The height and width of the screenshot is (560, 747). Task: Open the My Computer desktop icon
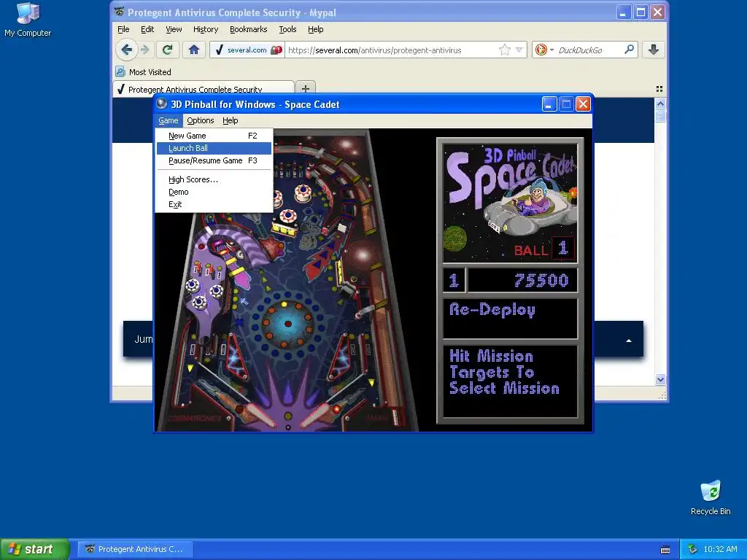[x=28, y=20]
